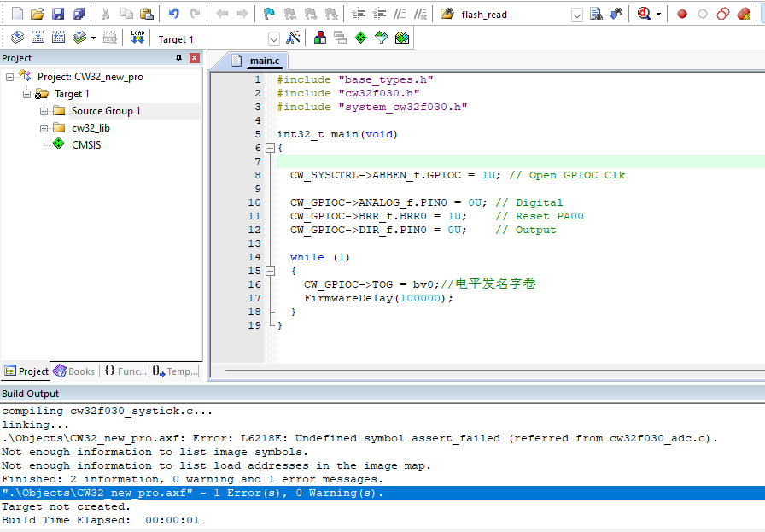Click the Find icon next to search box

(596, 14)
